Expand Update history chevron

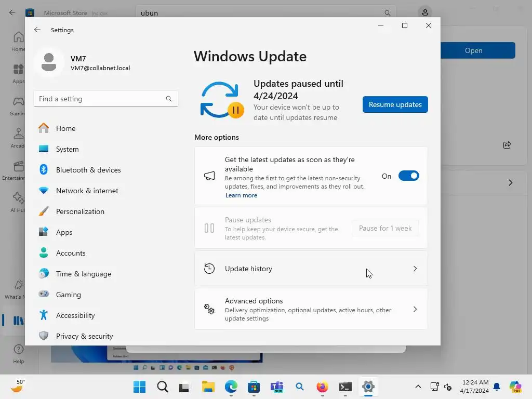point(415,269)
